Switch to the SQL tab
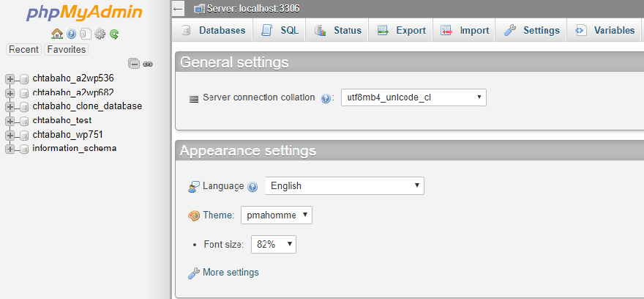 click(x=280, y=31)
